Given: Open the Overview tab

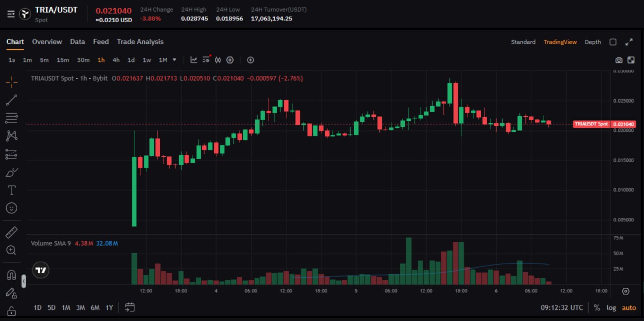Looking at the screenshot, I should tap(47, 42).
